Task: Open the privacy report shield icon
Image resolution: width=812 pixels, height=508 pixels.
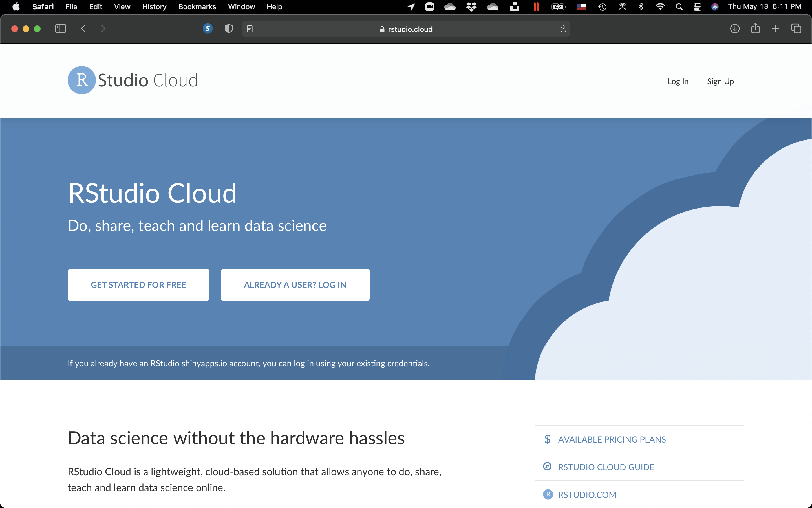Action: tap(228, 29)
